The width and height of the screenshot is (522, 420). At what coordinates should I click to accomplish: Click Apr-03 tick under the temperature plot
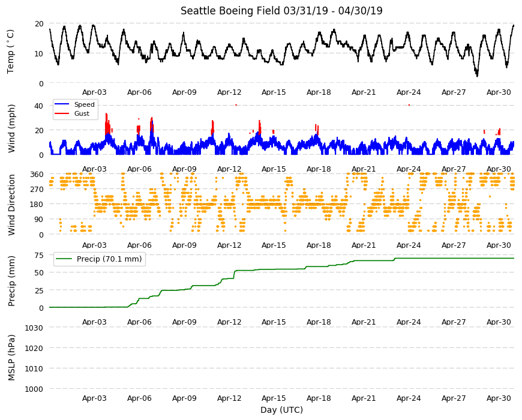click(x=94, y=92)
